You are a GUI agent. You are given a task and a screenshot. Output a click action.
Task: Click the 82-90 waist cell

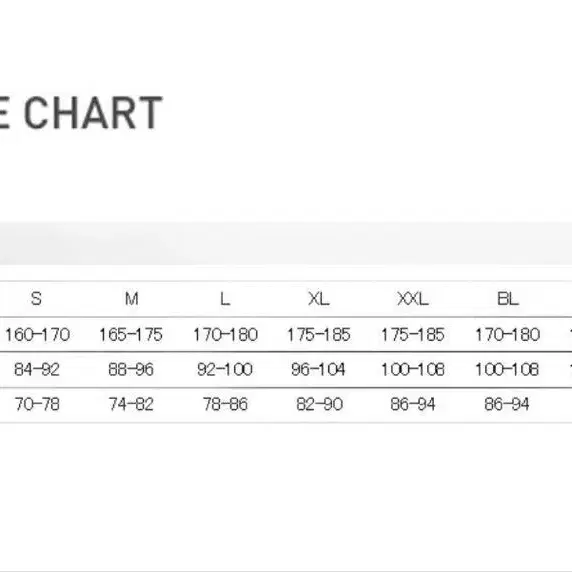[x=320, y=404]
